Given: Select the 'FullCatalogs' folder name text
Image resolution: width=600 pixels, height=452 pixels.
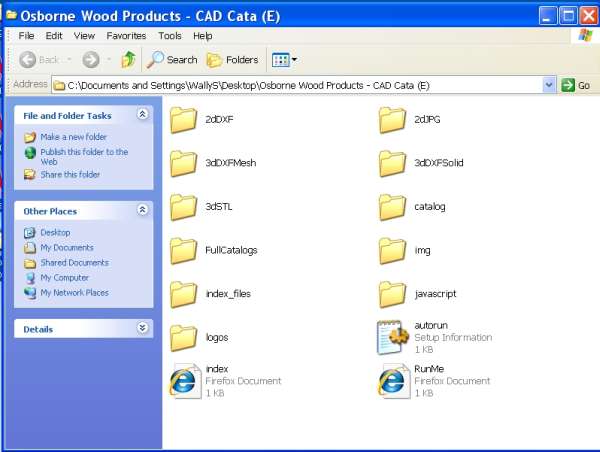Looking at the screenshot, I should pyautogui.click(x=231, y=250).
